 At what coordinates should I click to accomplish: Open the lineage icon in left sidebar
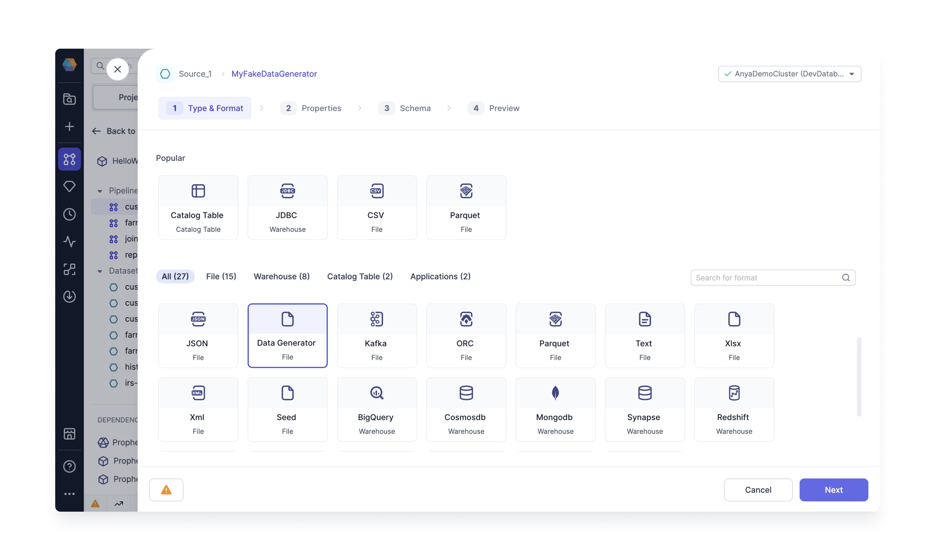69,269
